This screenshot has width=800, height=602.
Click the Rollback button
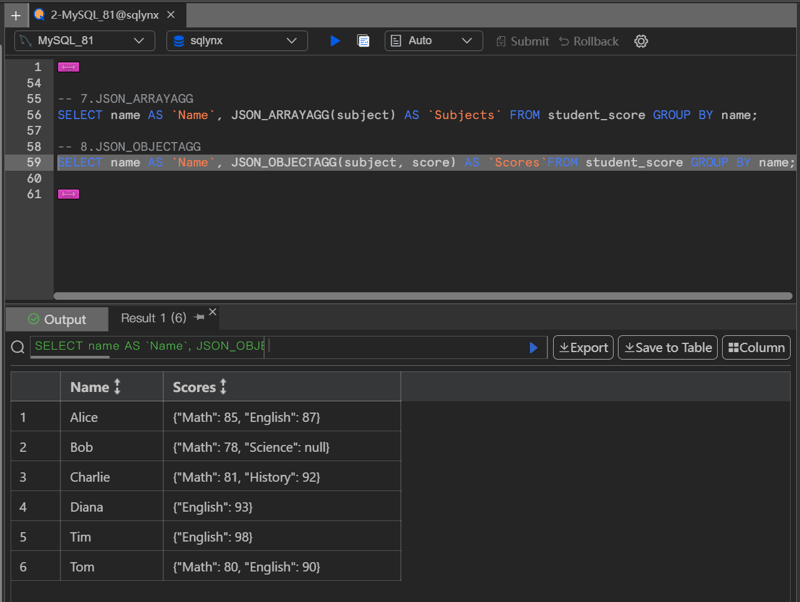(x=589, y=41)
